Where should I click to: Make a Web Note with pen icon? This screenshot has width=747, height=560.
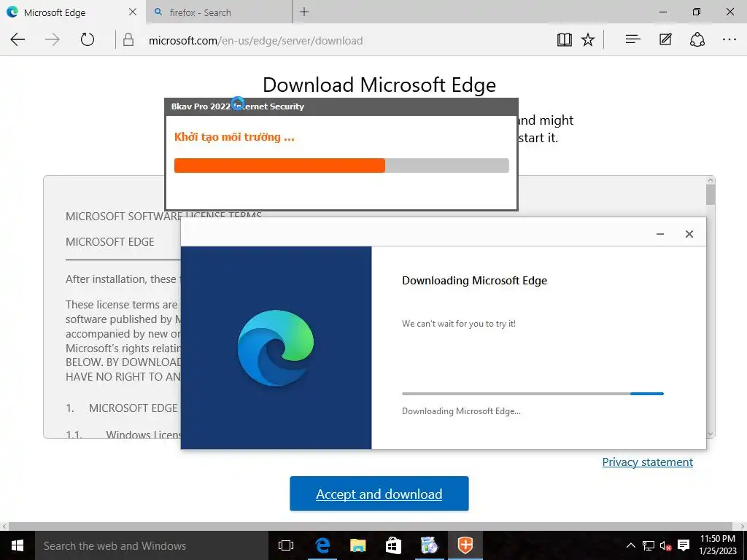pyautogui.click(x=665, y=39)
